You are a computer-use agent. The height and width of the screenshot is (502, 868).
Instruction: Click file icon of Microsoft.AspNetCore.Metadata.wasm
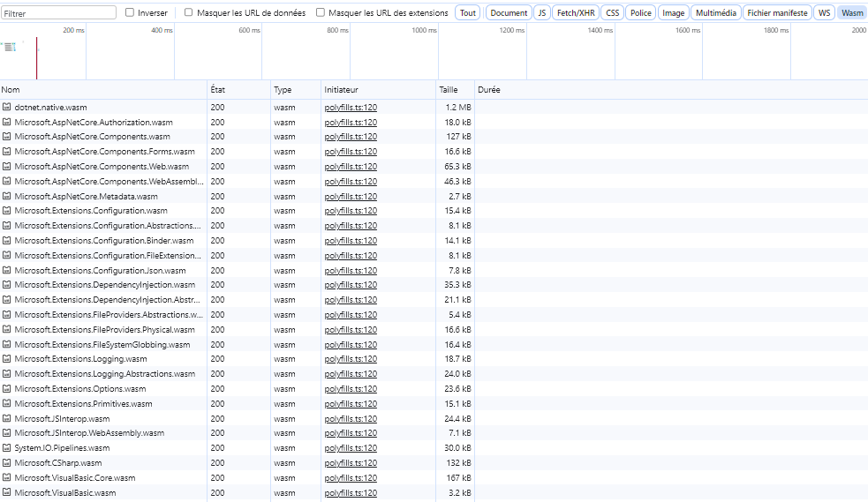7,196
